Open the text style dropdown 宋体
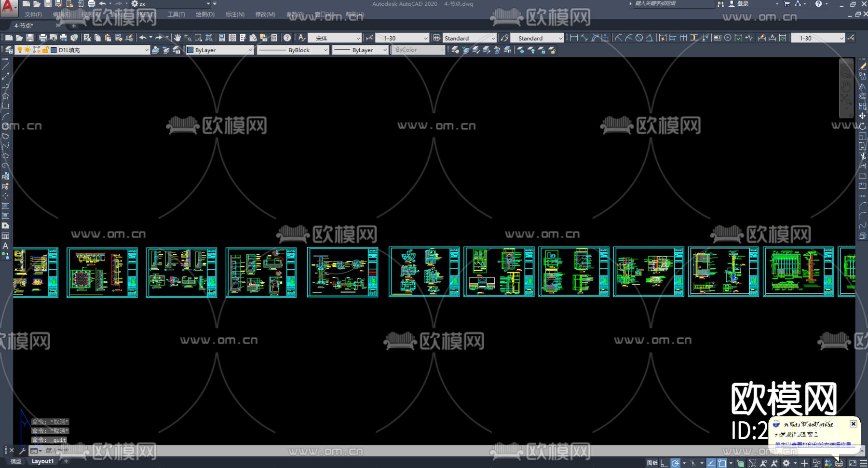868x468 pixels. click(x=335, y=38)
